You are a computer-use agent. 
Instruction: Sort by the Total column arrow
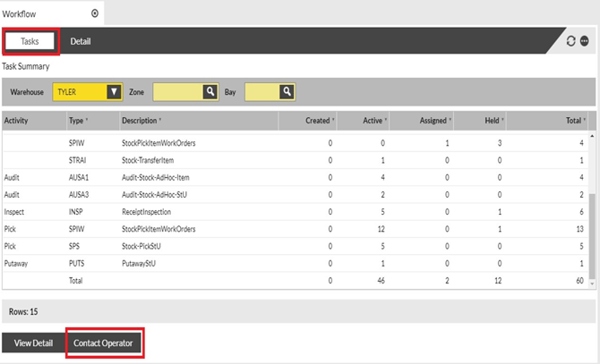[x=585, y=120]
